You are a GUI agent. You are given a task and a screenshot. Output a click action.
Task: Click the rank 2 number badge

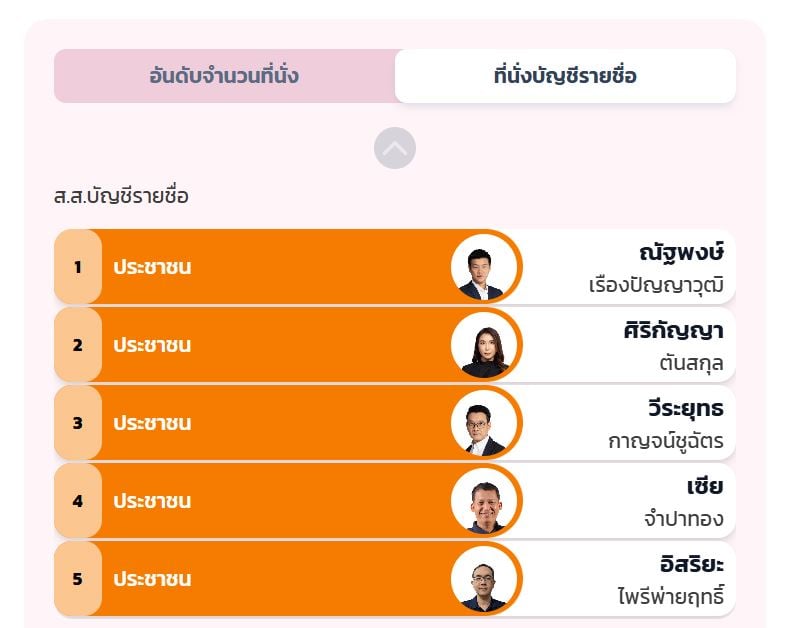pyautogui.click(x=78, y=346)
